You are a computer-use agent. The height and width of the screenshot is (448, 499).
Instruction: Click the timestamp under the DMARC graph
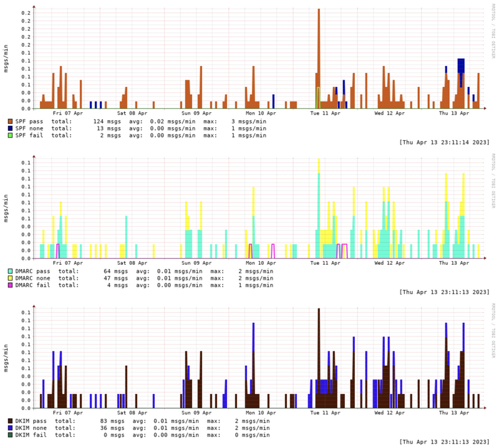[x=445, y=292]
